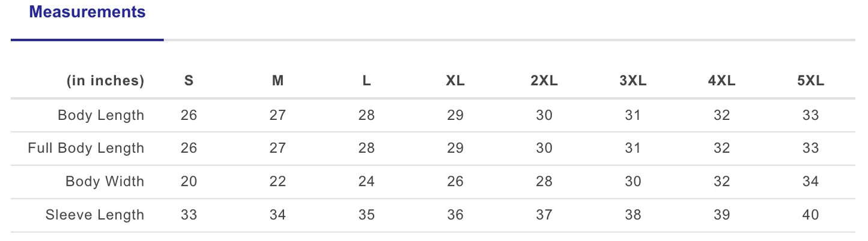
Task: Click the 2XL size column header
Action: [544, 81]
